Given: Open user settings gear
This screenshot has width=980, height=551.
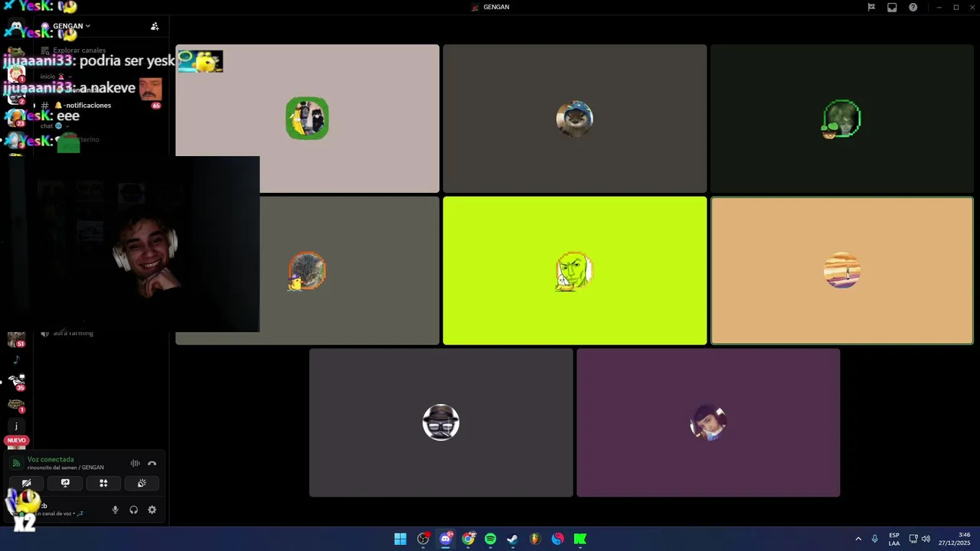Looking at the screenshot, I should click(x=152, y=510).
